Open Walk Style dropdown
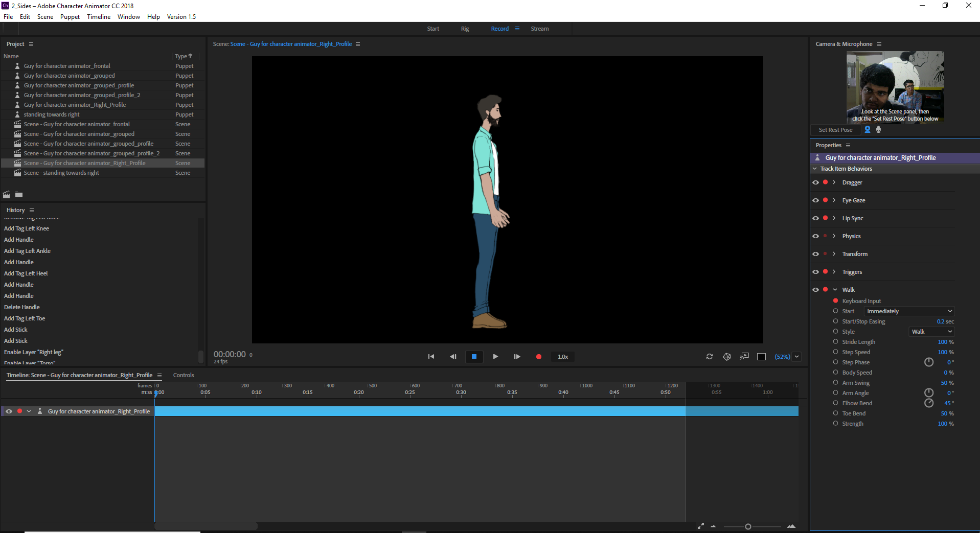The image size is (980, 533). point(931,332)
